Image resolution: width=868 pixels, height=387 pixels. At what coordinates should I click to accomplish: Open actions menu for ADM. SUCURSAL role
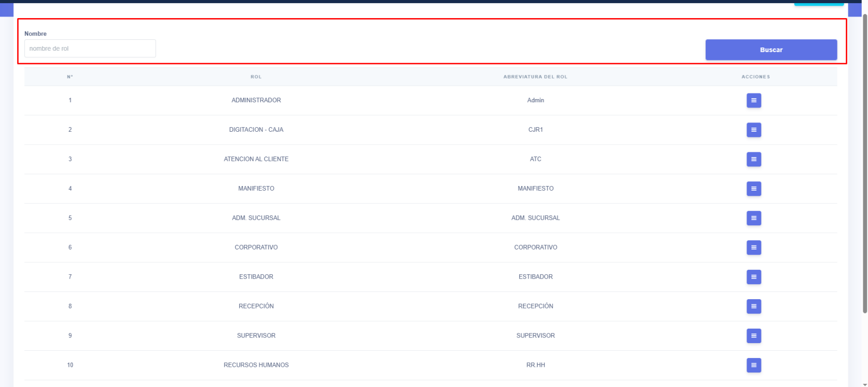[x=753, y=218]
